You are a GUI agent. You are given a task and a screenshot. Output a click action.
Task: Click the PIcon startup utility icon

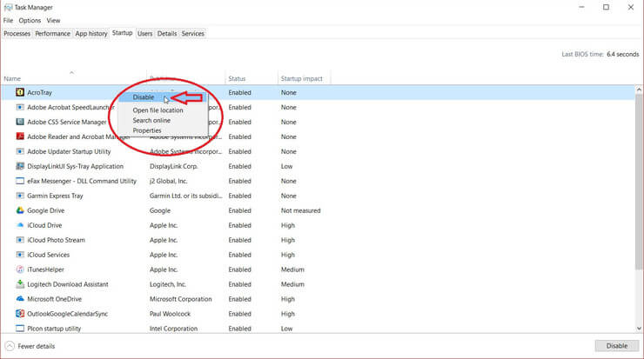click(20, 329)
